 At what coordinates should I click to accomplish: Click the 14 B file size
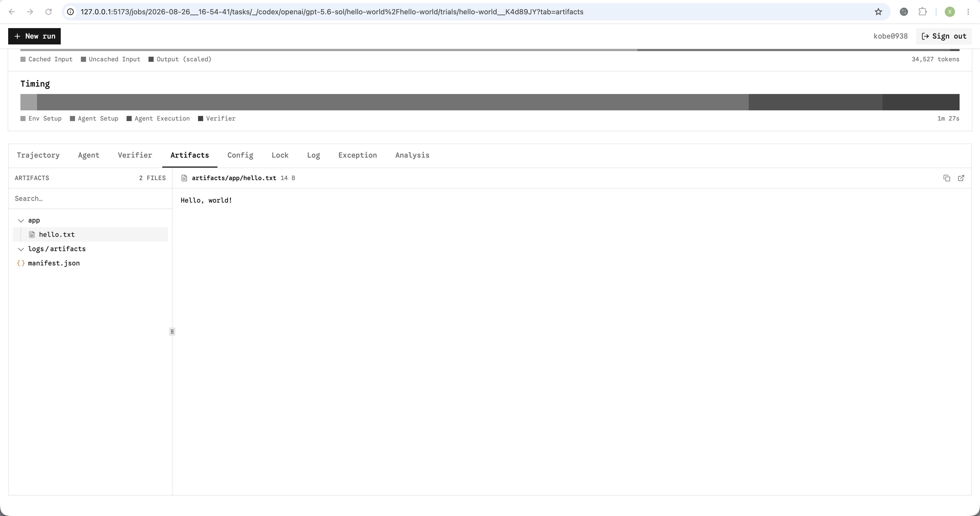[288, 178]
